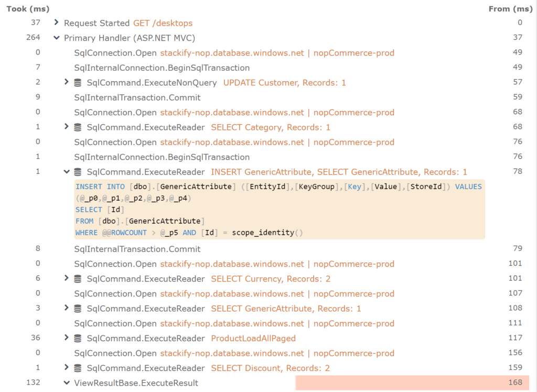This screenshot has height=392, width=537.
Task: Expand the Request Started row chevron
Action: [57, 23]
